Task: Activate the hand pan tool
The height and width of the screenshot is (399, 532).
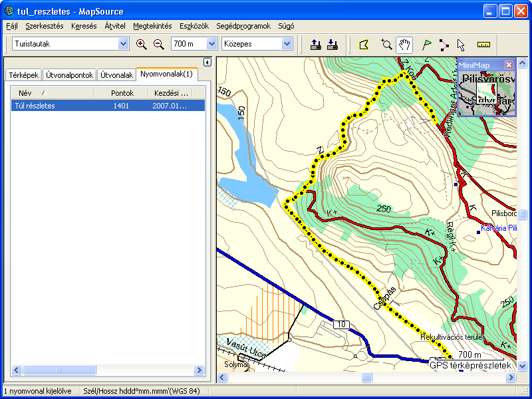Action: pos(404,45)
